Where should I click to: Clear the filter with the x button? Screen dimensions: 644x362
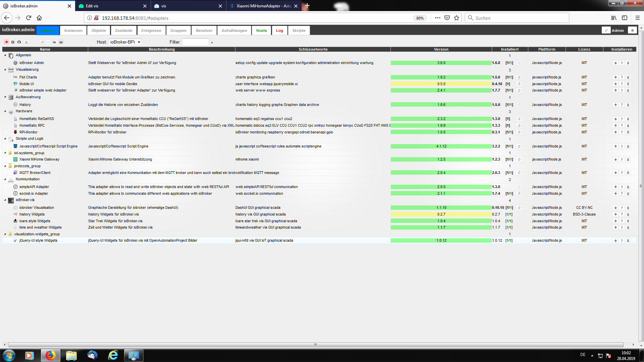click(212, 43)
